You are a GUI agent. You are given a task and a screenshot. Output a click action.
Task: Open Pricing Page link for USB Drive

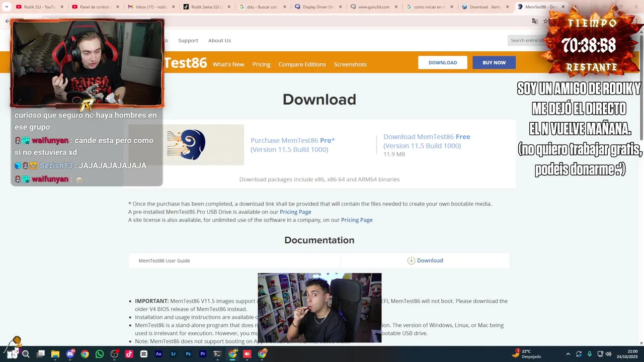(295, 212)
